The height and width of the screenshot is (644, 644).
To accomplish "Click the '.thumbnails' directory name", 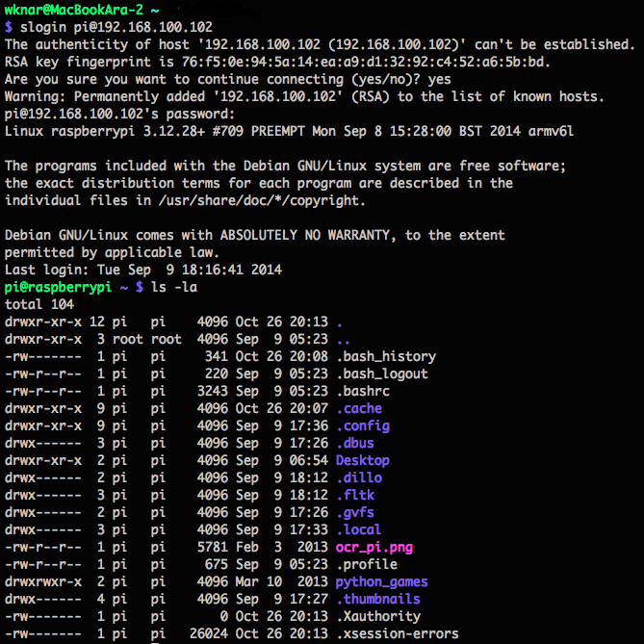I will click(x=378, y=599).
